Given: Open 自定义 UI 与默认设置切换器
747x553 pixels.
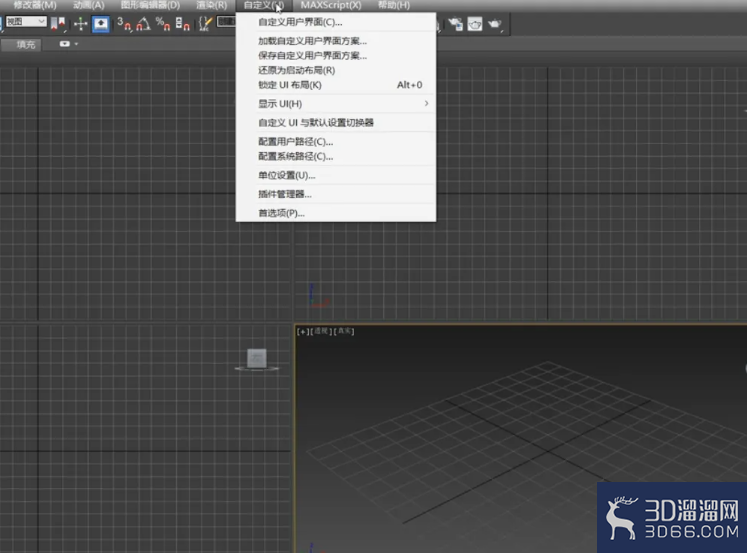Looking at the screenshot, I should pyautogui.click(x=336, y=123).
